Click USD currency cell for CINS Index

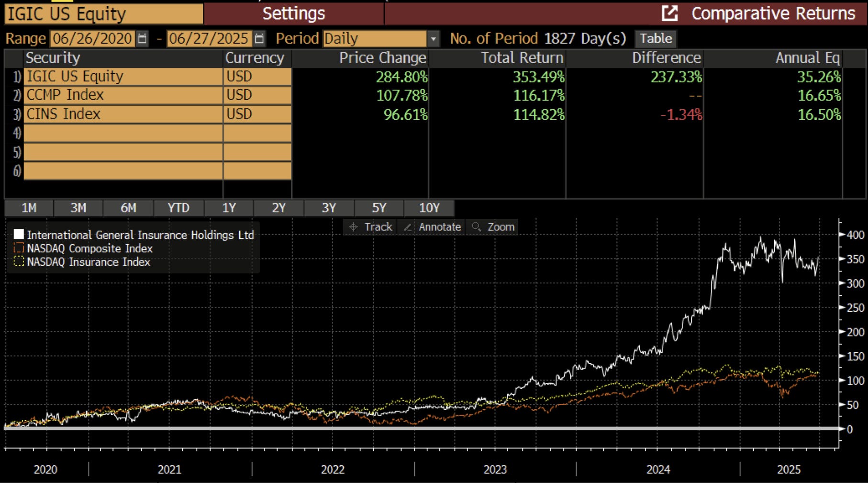pos(257,114)
